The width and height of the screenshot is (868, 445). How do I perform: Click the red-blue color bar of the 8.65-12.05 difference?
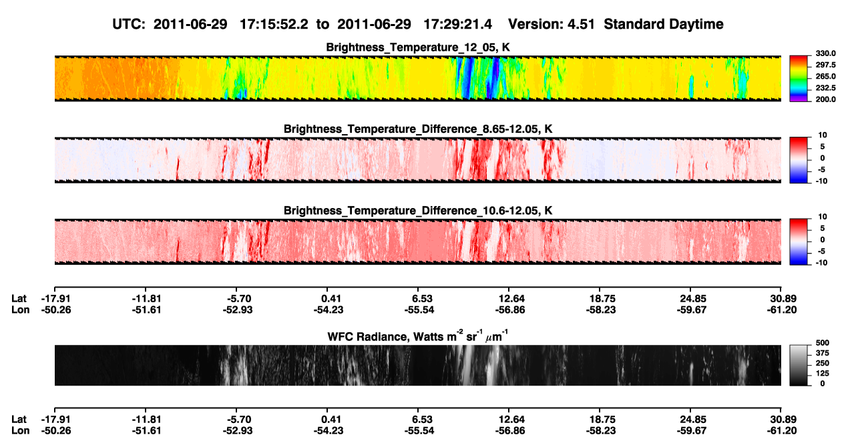click(797, 159)
